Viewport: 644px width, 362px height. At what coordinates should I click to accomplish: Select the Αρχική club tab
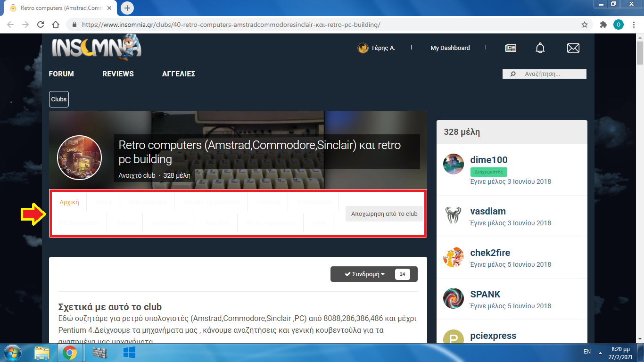coord(69,202)
